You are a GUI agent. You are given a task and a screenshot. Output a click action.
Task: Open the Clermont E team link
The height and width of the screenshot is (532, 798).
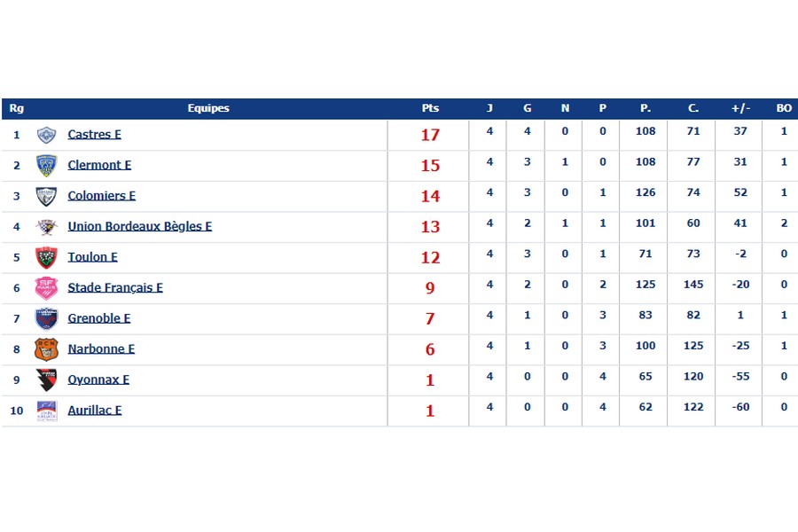99,165
